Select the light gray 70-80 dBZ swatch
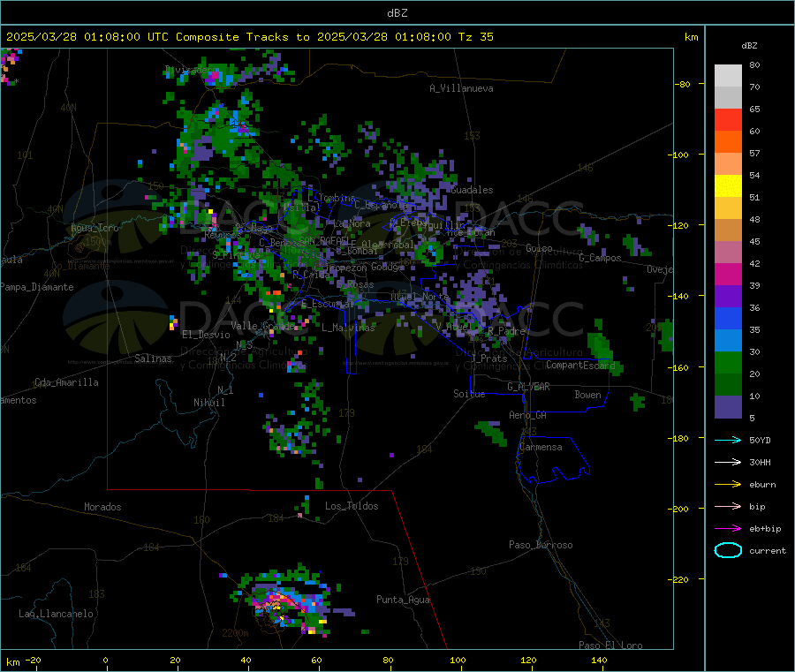This screenshot has width=795, height=672. [728, 76]
